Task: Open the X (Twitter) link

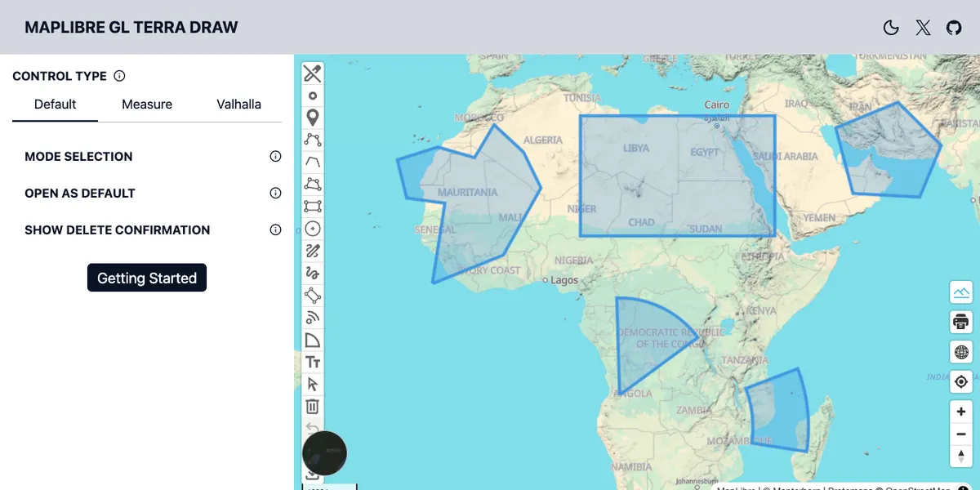Action: (x=923, y=28)
